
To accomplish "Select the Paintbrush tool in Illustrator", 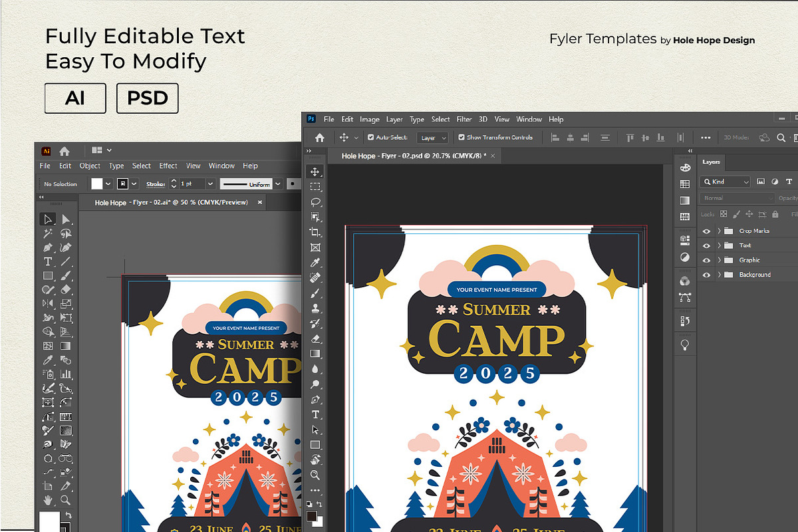I will click(x=66, y=275).
